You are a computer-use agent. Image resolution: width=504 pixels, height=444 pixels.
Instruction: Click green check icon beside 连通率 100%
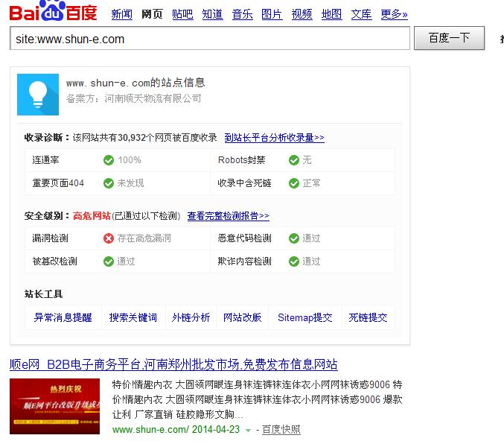[x=109, y=160]
